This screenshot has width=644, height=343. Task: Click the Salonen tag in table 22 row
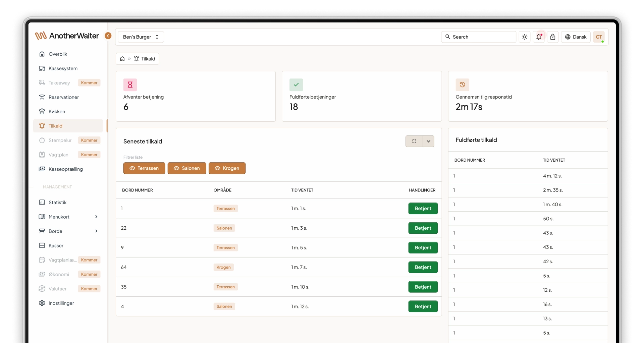(224, 228)
